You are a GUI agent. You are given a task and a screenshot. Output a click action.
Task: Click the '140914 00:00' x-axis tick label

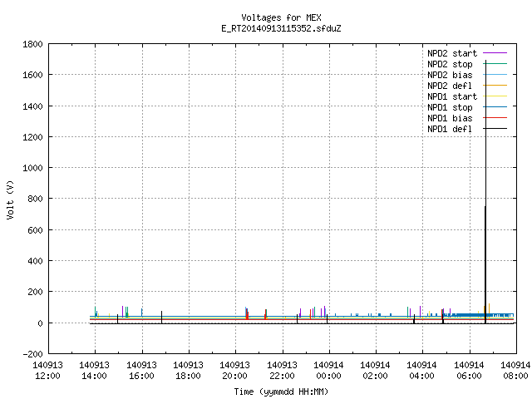pyautogui.click(x=329, y=371)
